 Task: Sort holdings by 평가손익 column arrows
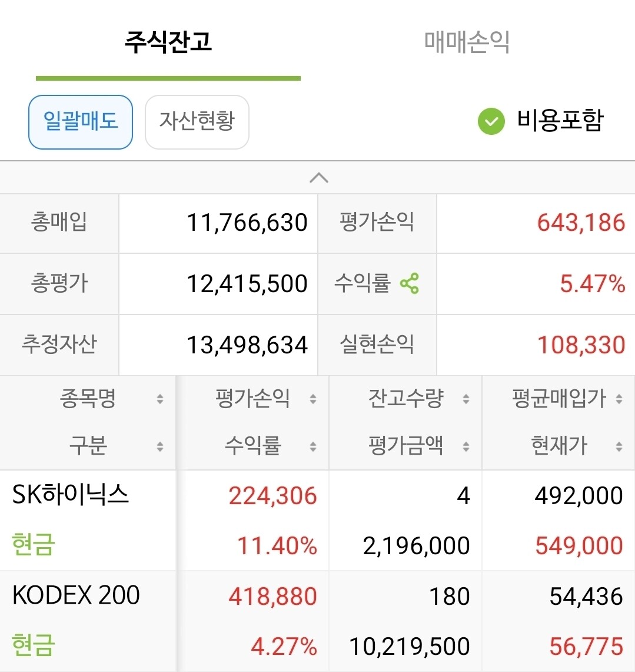(x=313, y=399)
